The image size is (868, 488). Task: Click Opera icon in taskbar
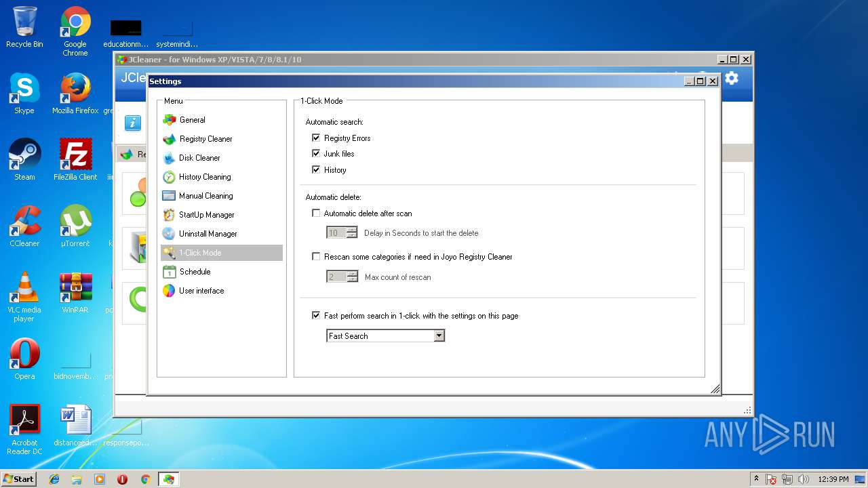coord(122,479)
